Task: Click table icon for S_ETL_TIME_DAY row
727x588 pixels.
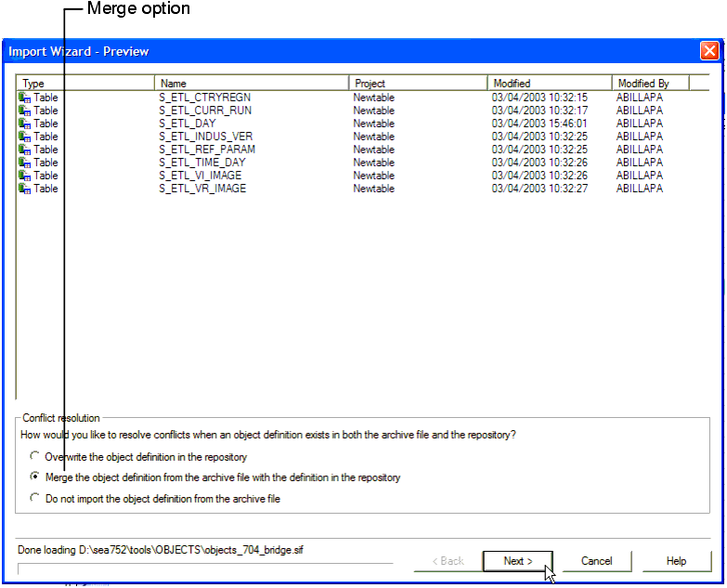Action: [24, 163]
